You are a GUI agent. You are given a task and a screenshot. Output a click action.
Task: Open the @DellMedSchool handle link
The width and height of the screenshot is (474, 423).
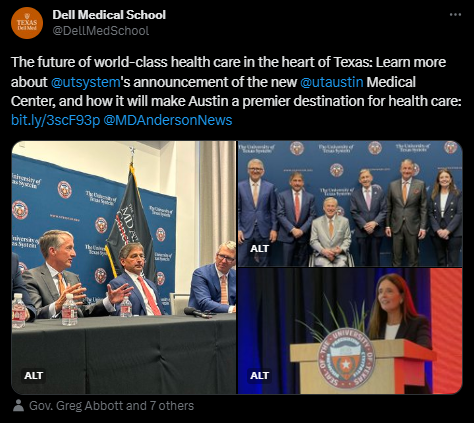coord(101,31)
